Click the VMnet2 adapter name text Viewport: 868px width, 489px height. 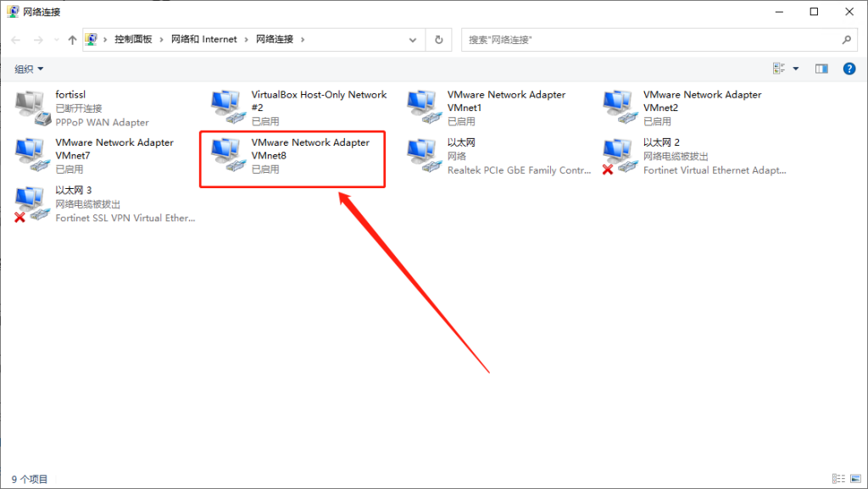(703, 101)
